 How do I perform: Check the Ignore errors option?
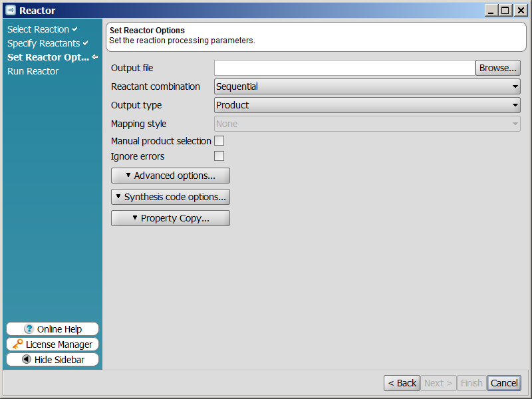point(219,156)
